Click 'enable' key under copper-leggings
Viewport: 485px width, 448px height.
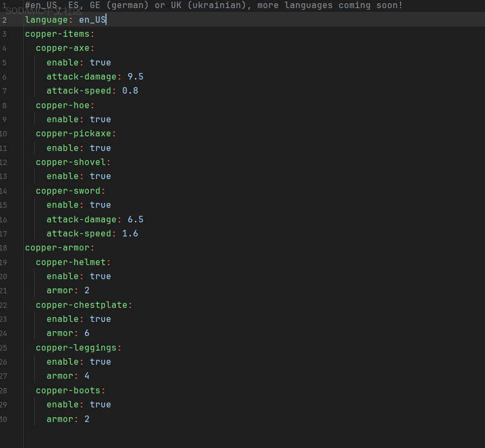point(63,362)
